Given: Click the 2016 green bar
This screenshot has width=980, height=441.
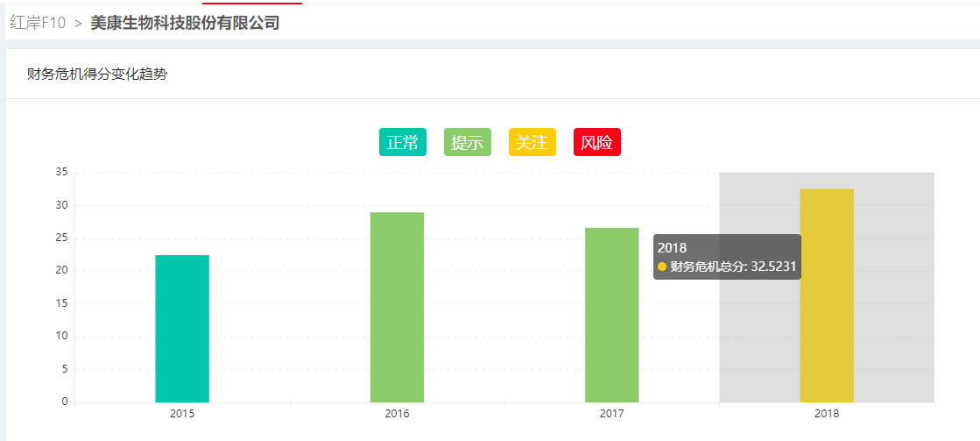Looking at the screenshot, I should [397, 307].
